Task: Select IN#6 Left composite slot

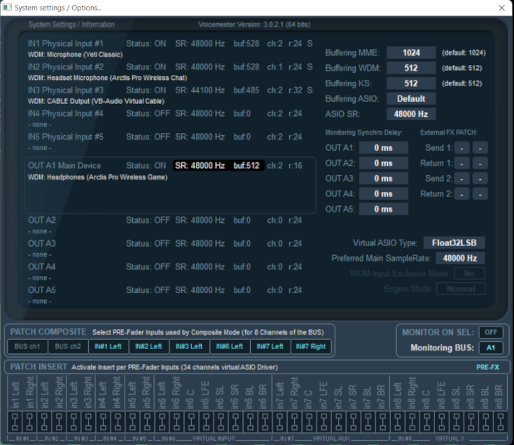Action: click(230, 346)
